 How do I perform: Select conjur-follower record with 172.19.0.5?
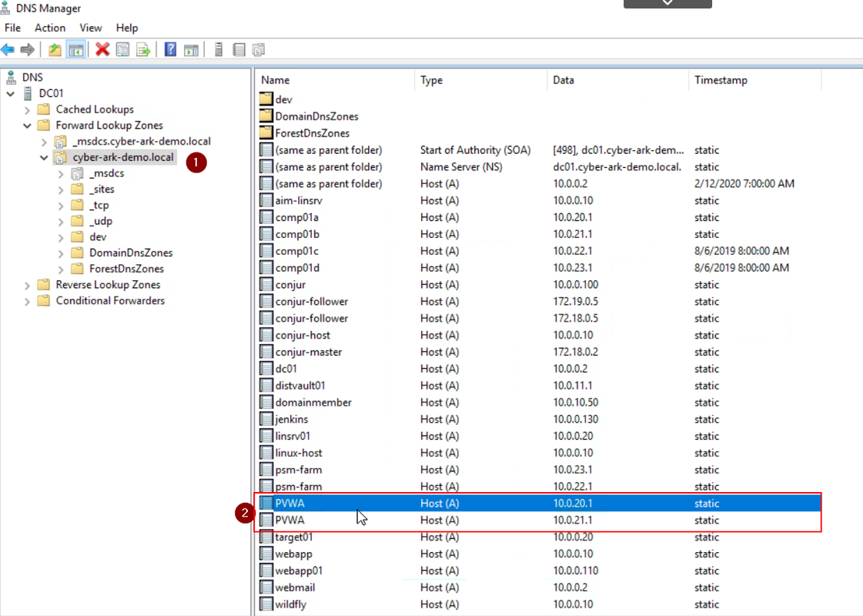[540, 301]
